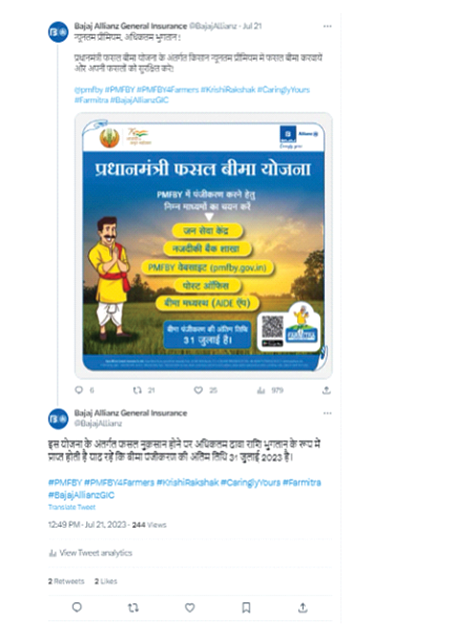
Task: Click the reply icon in the bottom action bar
Action: click(77, 607)
